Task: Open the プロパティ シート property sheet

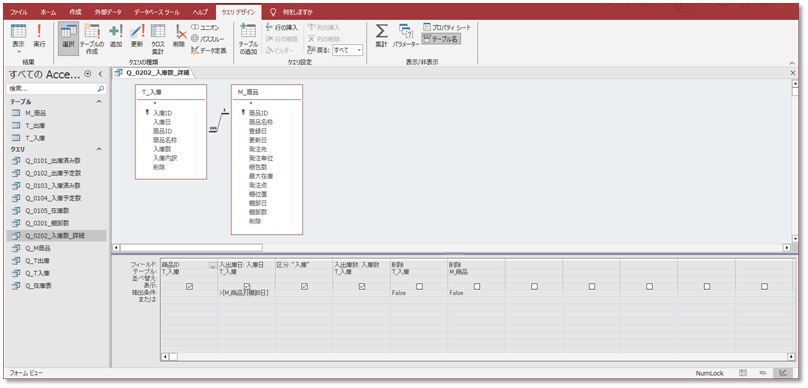Action: [447, 27]
